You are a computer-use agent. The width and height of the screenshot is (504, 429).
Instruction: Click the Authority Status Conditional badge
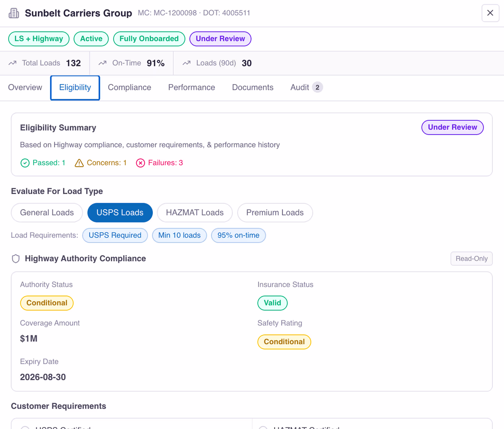tap(47, 303)
